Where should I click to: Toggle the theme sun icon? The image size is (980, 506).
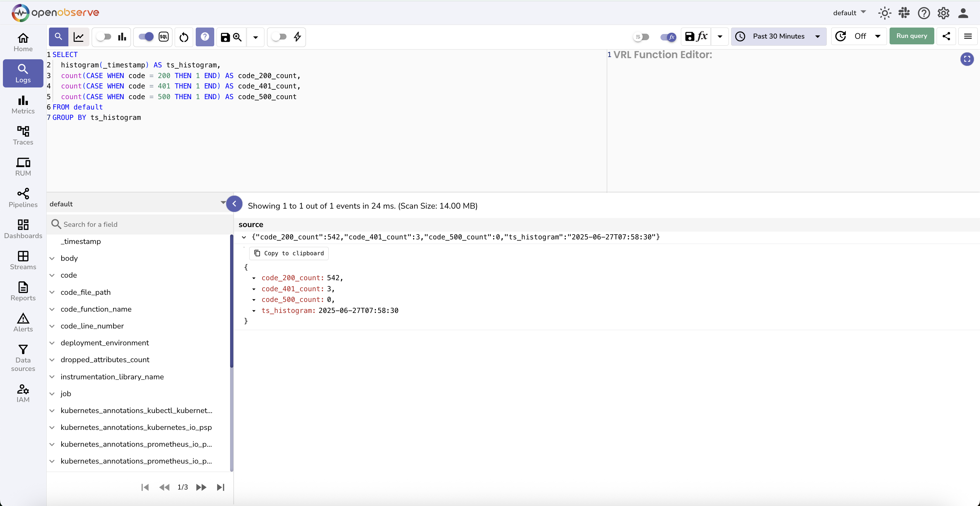884,13
